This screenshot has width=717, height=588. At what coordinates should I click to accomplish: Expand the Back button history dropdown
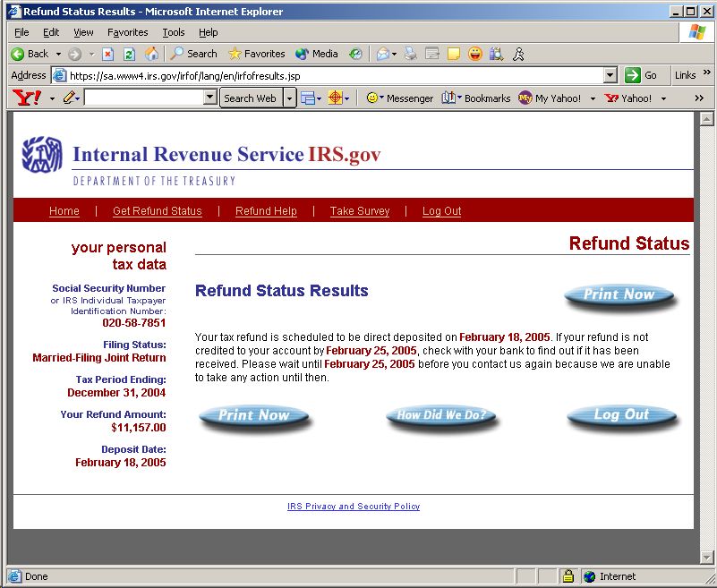pos(58,55)
